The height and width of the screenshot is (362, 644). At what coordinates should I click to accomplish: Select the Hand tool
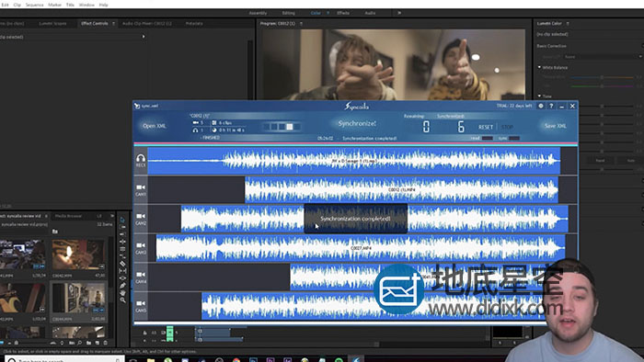coord(122,293)
